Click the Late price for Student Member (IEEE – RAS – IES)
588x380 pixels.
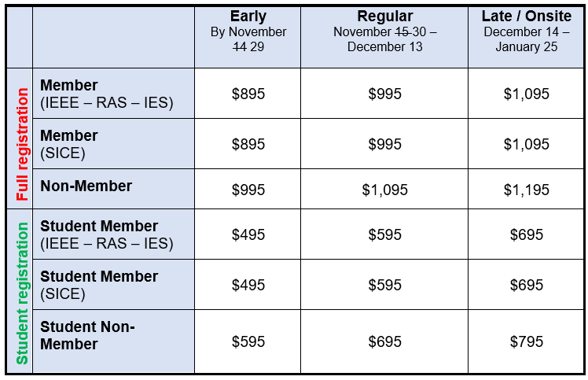point(526,234)
